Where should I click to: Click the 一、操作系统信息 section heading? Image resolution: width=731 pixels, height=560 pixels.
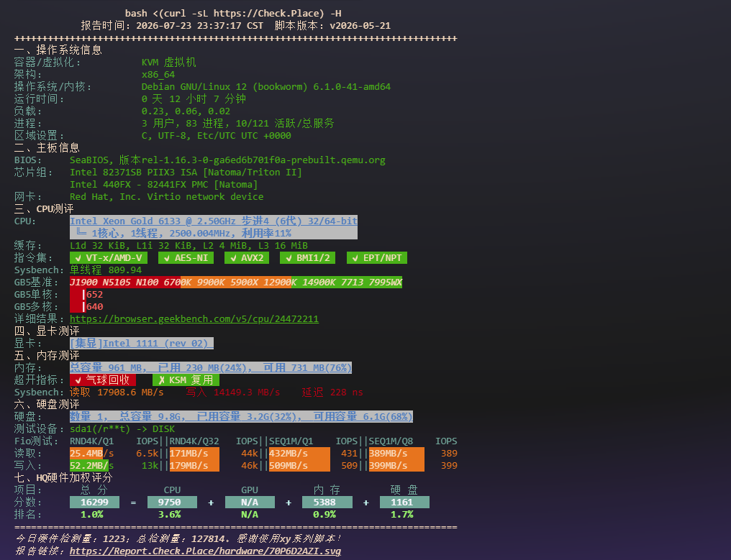click(x=58, y=50)
